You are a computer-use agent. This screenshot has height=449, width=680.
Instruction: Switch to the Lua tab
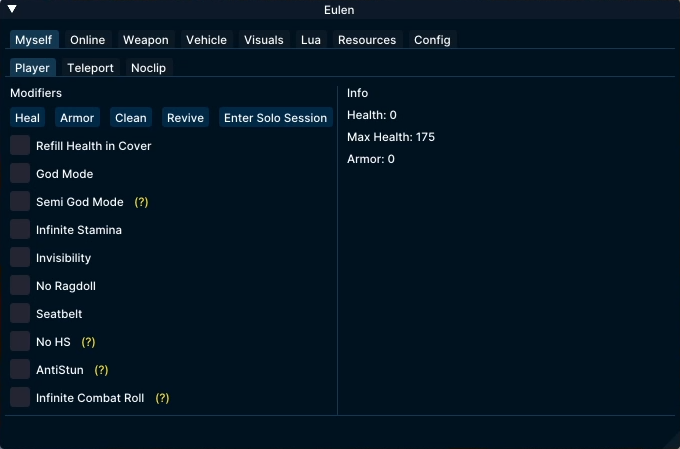click(311, 40)
